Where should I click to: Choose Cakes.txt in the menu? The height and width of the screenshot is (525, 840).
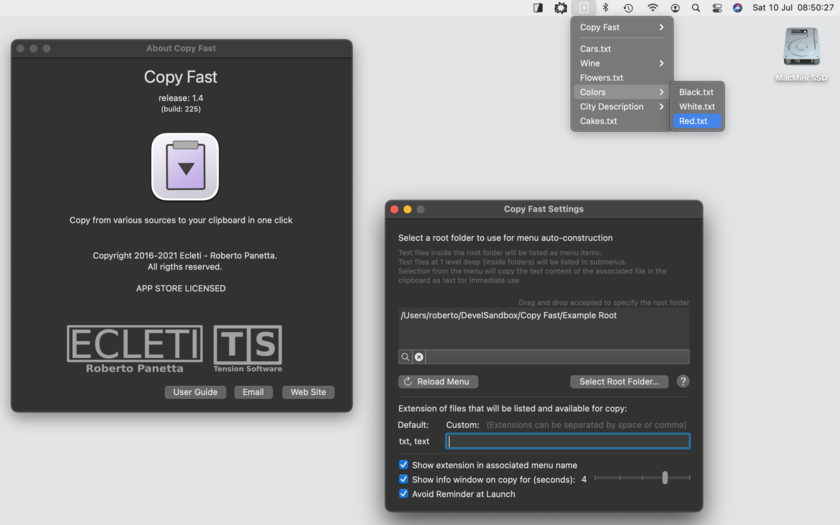point(599,121)
